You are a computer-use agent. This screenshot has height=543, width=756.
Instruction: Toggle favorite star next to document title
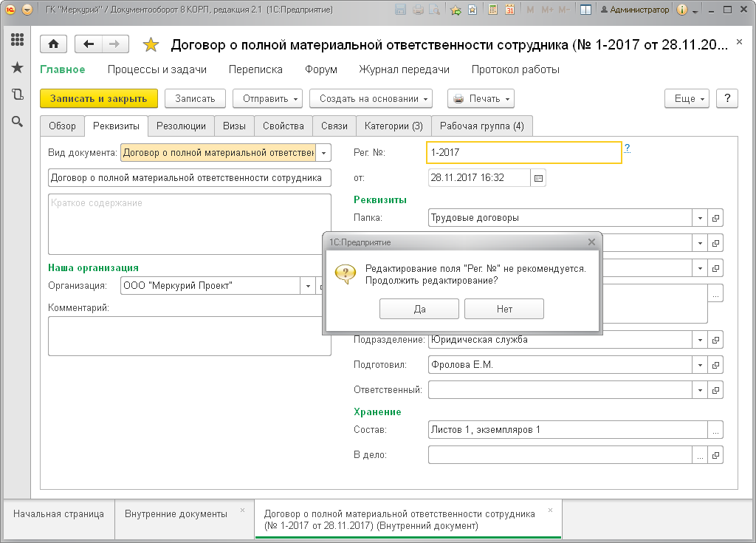click(x=151, y=45)
